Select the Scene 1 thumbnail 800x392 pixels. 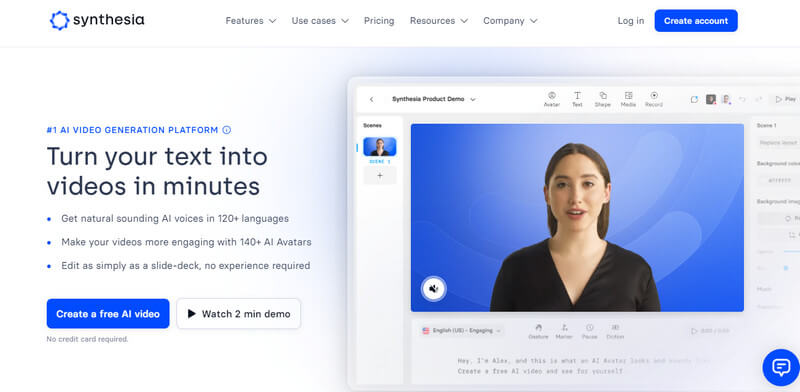click(x=380, y=146)
